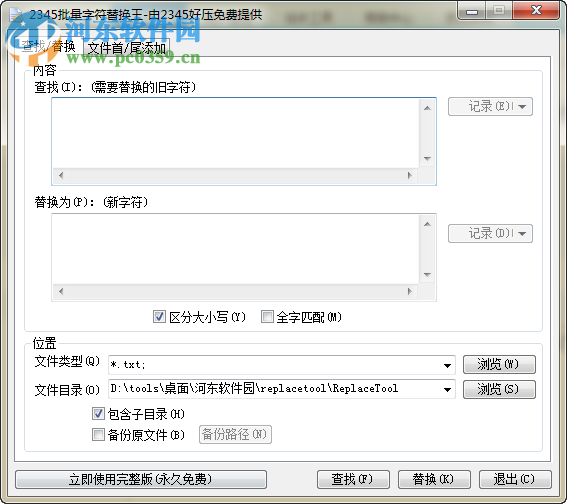567x504 pixels.
Task: Click right arrow of search box horizontal scrollbar
Action: click(410, 175)
